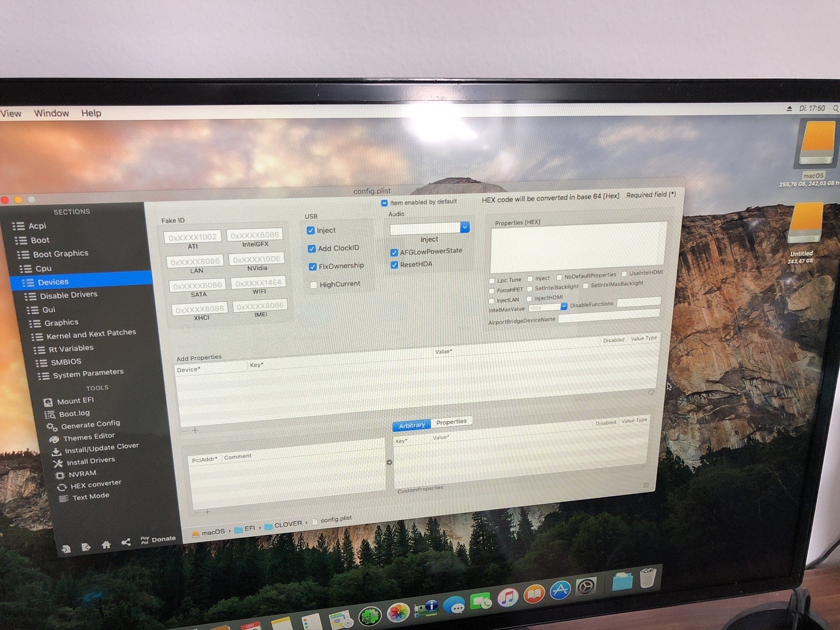Open System Preferences from the Dock
The height and width of the screenshot is (630, 840).
click(586, 586)
